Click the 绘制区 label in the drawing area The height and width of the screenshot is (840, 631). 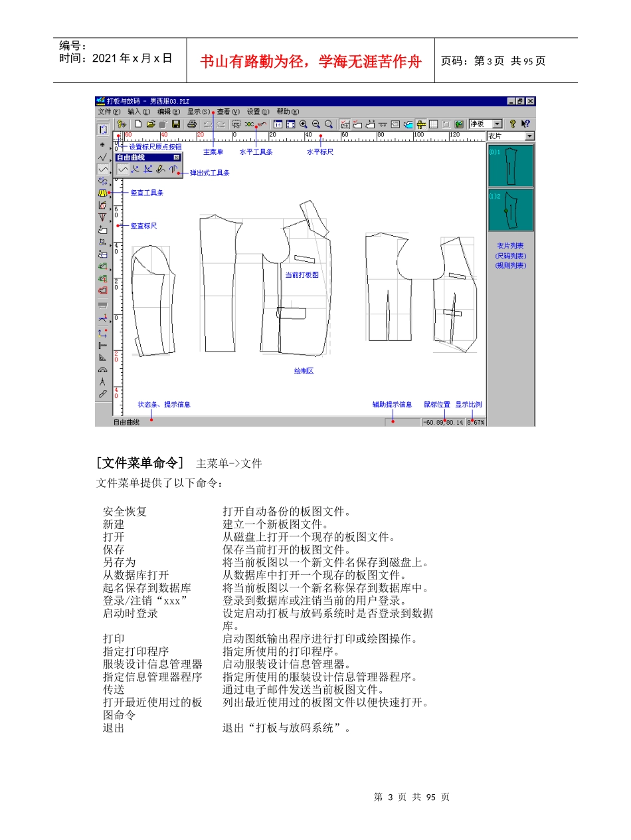[x=304, y=371]
